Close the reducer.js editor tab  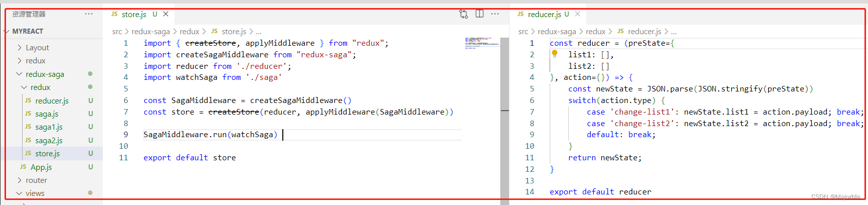578,14
